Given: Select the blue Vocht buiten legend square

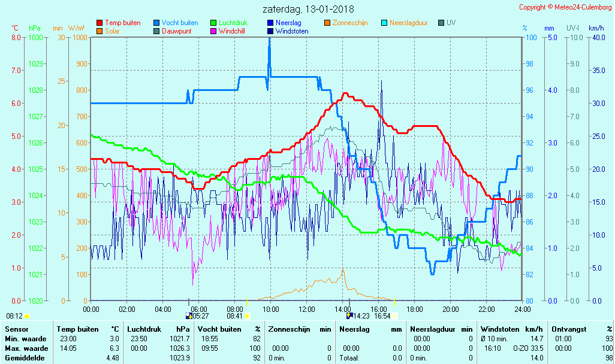Looking at the screenshot, I should [156, 23].
